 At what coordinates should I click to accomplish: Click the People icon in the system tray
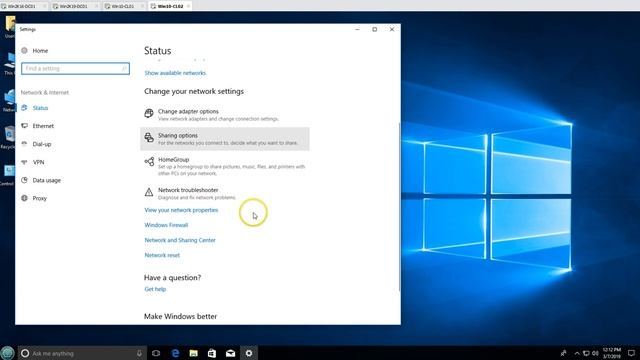point(564,353)
